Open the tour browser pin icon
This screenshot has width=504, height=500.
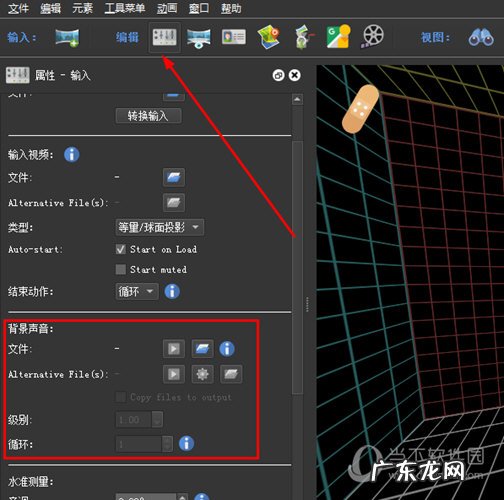point(304,37)
